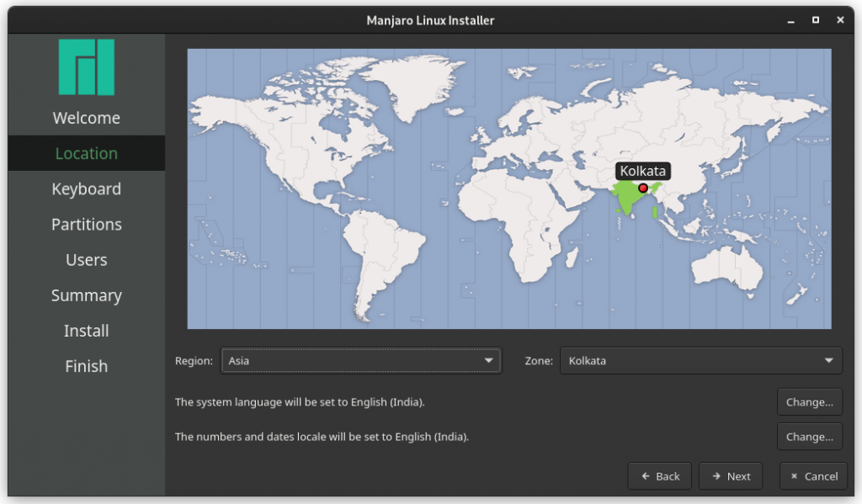862x504 pixels.
Task: Click the back arrow icon on Back button
Action: pyautogui.click(x=644, y=475)
